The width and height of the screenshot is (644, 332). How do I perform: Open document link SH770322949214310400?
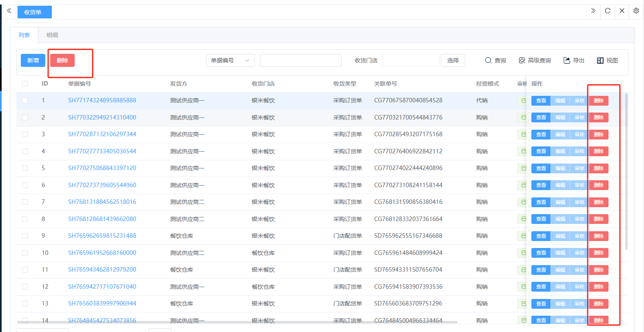pyautogui.click(x=102, y=117)
